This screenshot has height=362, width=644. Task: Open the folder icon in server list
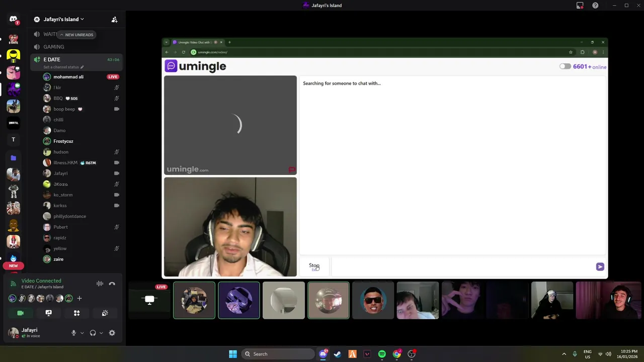(x=13, y=158)
